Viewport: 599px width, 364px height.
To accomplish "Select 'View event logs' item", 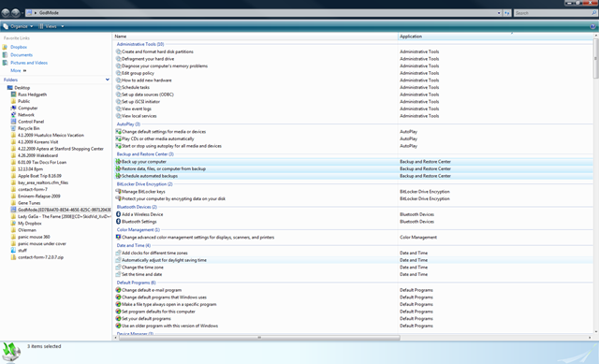I will 137,109.
